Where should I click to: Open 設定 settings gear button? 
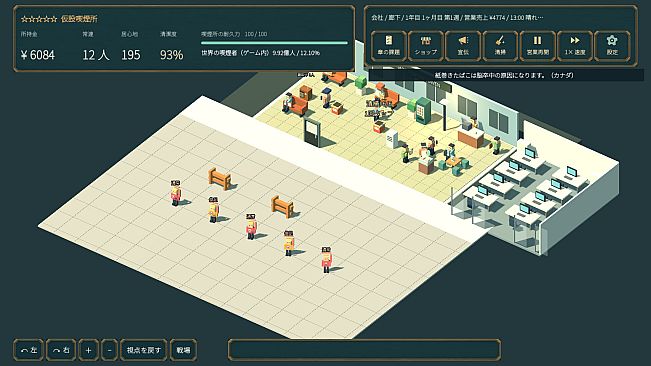(x=612, y=45)
